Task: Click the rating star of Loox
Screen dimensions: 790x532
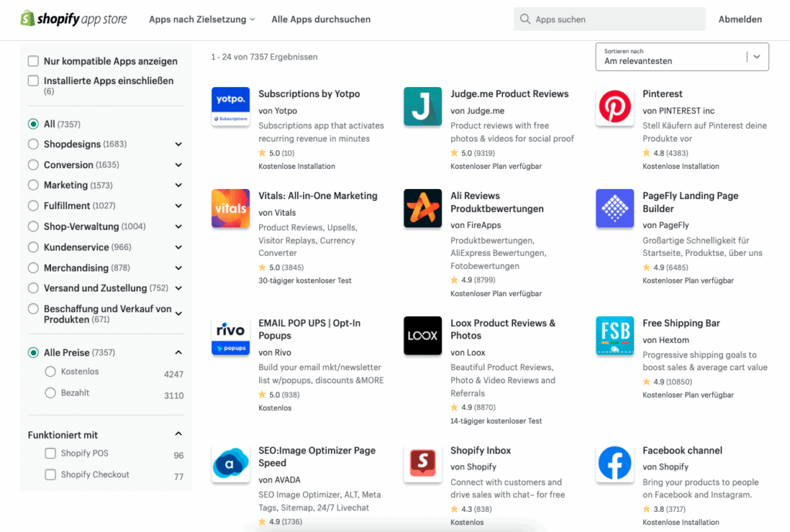Action: tap(454, 407)
